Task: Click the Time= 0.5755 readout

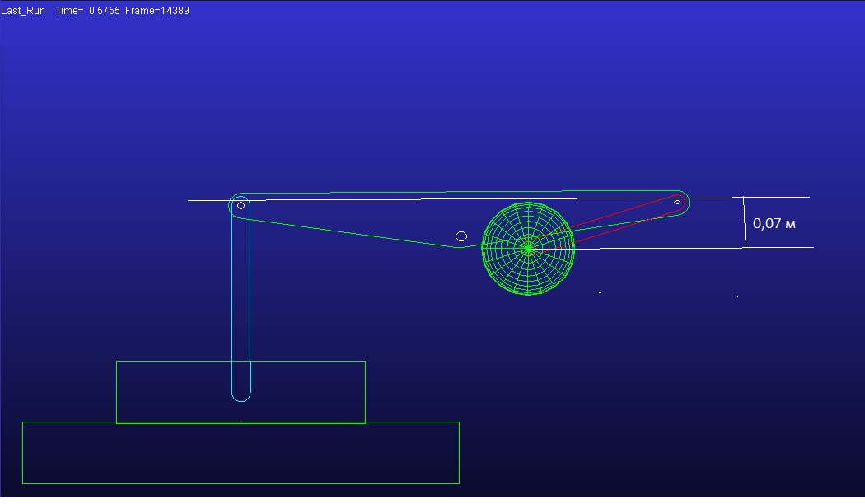Action: (x=87, y=12)
